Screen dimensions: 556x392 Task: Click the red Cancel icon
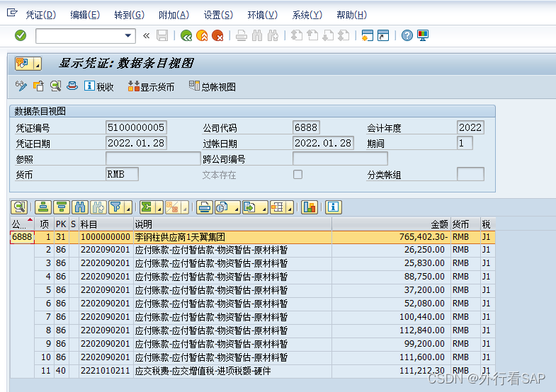click(x=217, y=35)
